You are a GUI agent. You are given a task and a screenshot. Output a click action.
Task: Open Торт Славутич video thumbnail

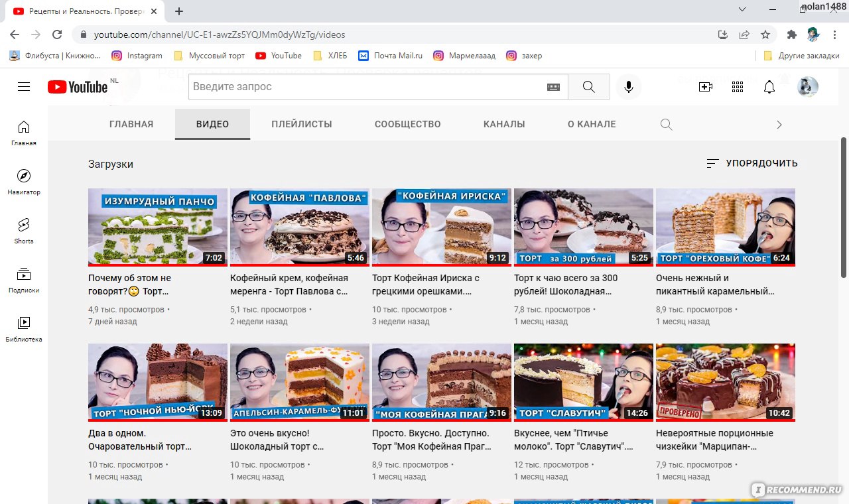(x=584, y=383)
